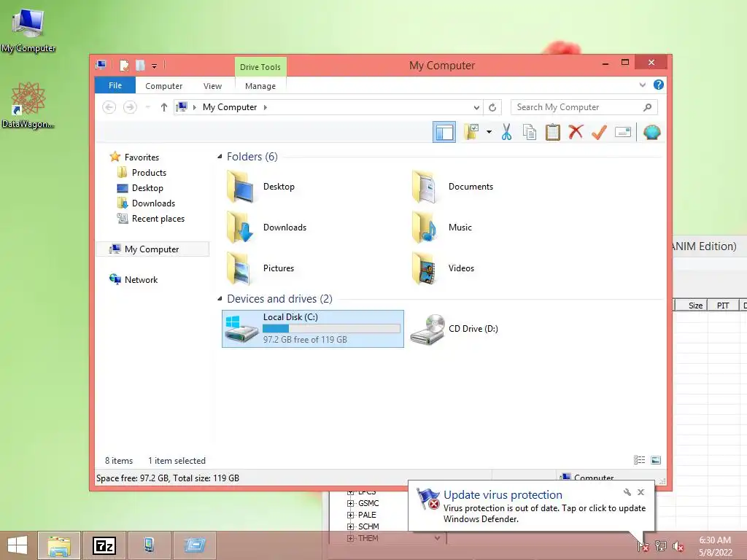Image resolution: width=747 pixels, height=560 pixels.
Task: Click the muted volume tray icon
Action: point(678,546)
